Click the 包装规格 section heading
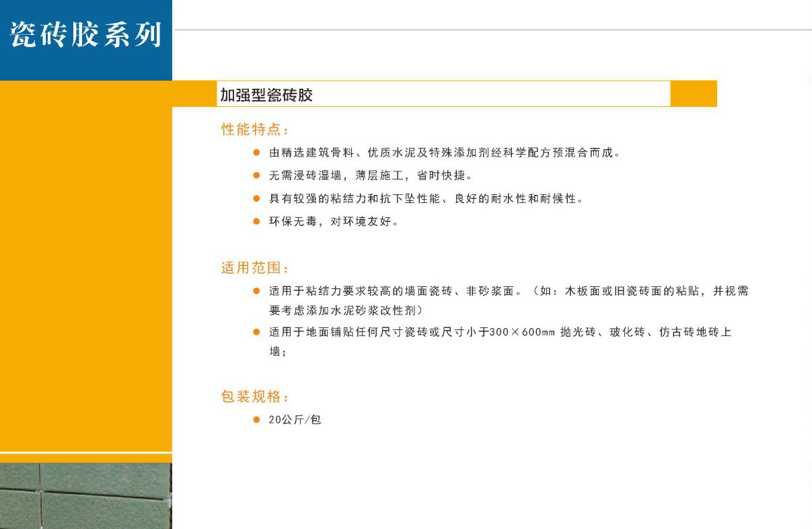Screen dimensions: 812x529 [x=256, y=396]
